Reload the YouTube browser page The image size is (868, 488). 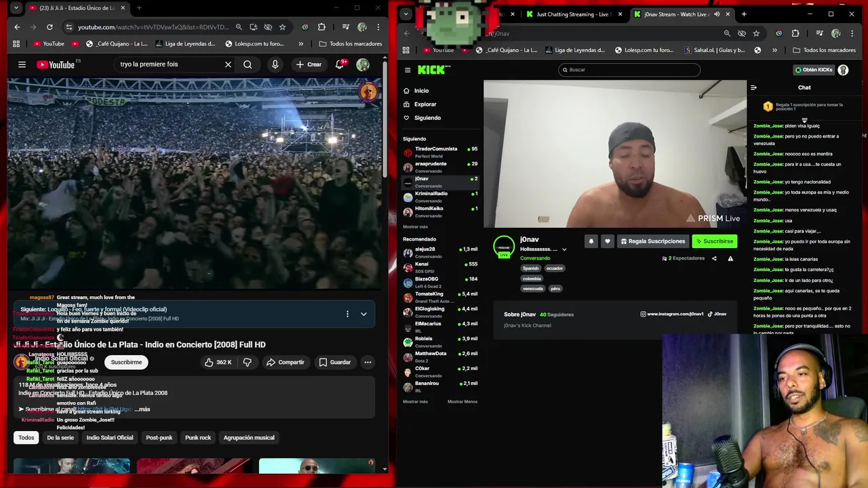[x=50, y=27]
